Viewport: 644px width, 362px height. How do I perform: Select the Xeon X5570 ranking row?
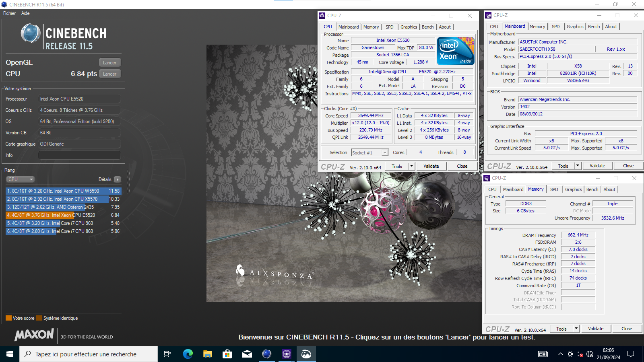[x=63, y=199]
